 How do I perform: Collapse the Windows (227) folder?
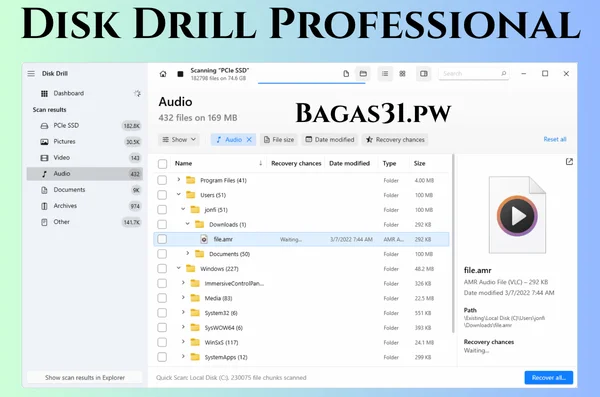click(x=178, y=268)
